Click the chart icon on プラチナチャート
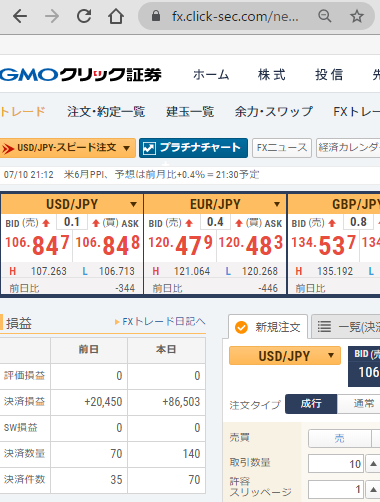380x502 pixels. click(149, 148)
